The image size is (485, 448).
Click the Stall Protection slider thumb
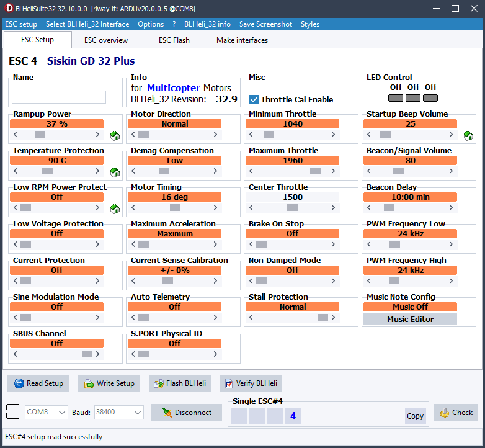pyautogui.click(x=323, y=318)
